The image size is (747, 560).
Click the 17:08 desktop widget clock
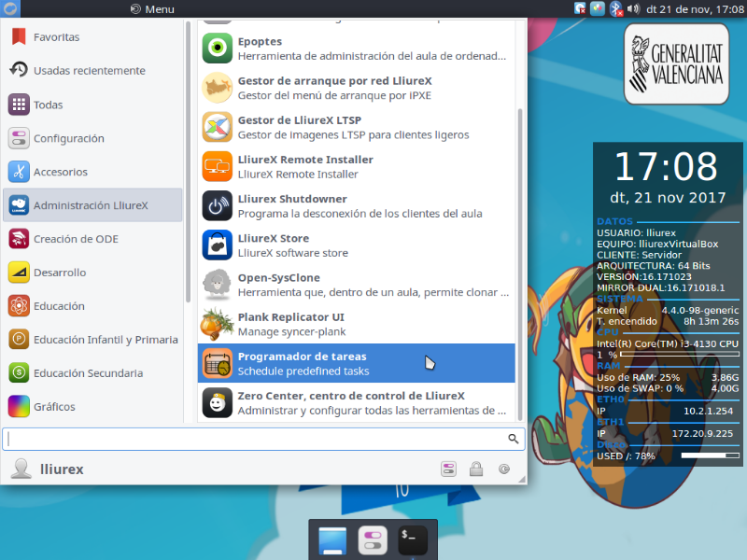pyautogui.click(x=666, y=167)
